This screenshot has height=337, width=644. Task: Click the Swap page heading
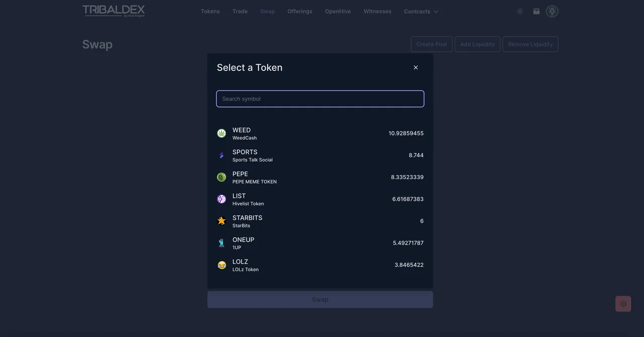coord(97,44)
